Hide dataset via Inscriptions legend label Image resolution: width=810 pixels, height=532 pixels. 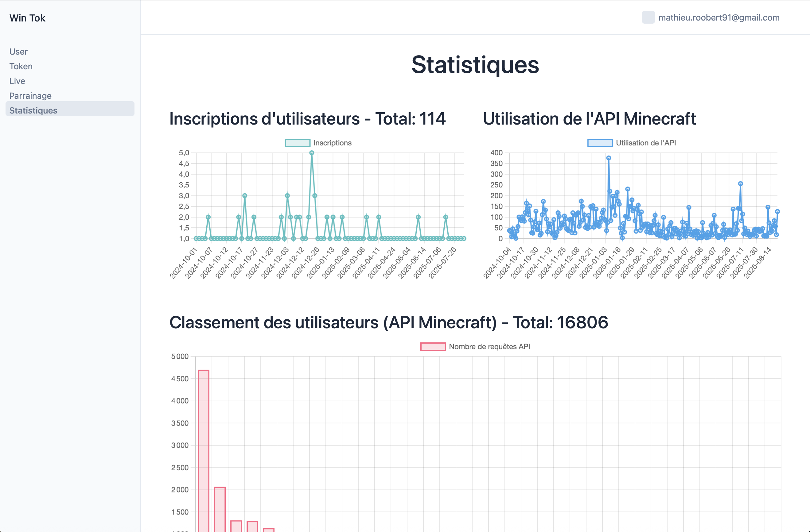332,143
